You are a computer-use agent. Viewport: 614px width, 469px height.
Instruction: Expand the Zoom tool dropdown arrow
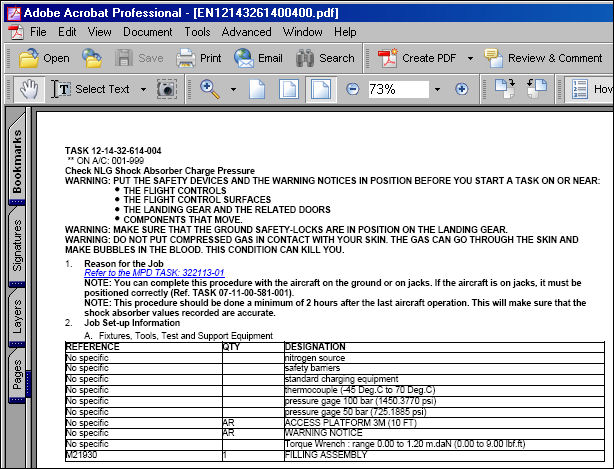point(233,90)
